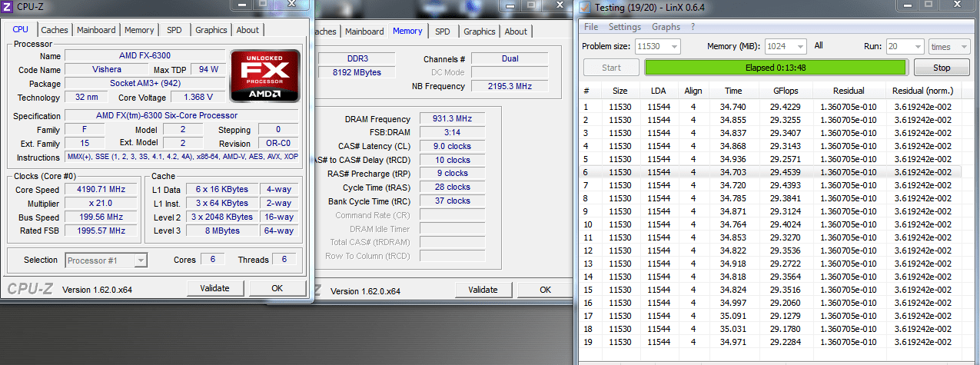
Task: Click the Align column header
Action: tap(693, 91)
